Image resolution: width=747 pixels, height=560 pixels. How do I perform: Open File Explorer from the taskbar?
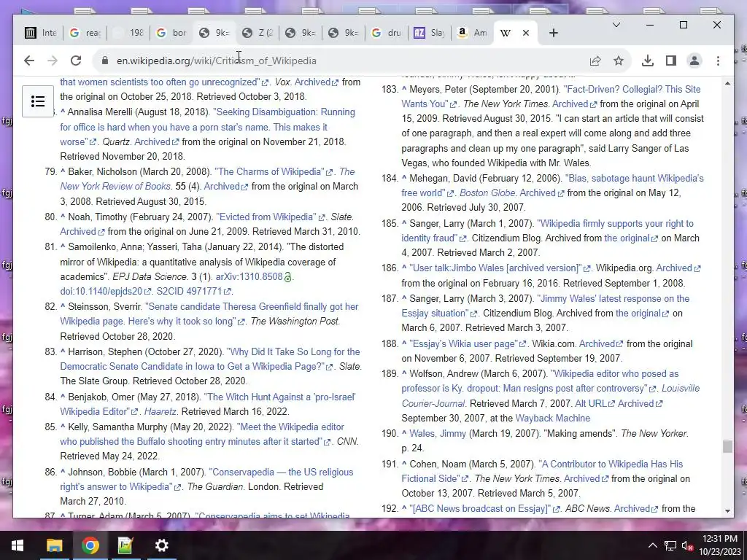pyautogui.click(x=54, y=545)
